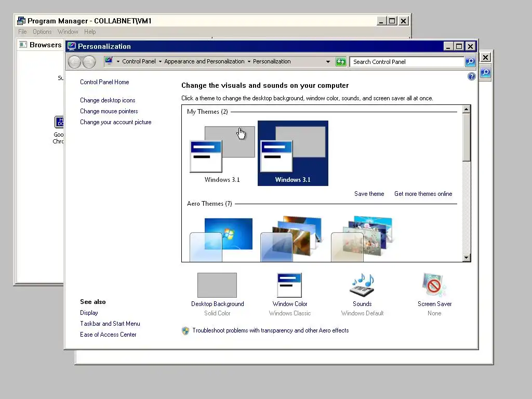Click the shield icon beside Troubleshoot
The height and width of the screenshot is (399, 532).
click(x=185, y=331)
